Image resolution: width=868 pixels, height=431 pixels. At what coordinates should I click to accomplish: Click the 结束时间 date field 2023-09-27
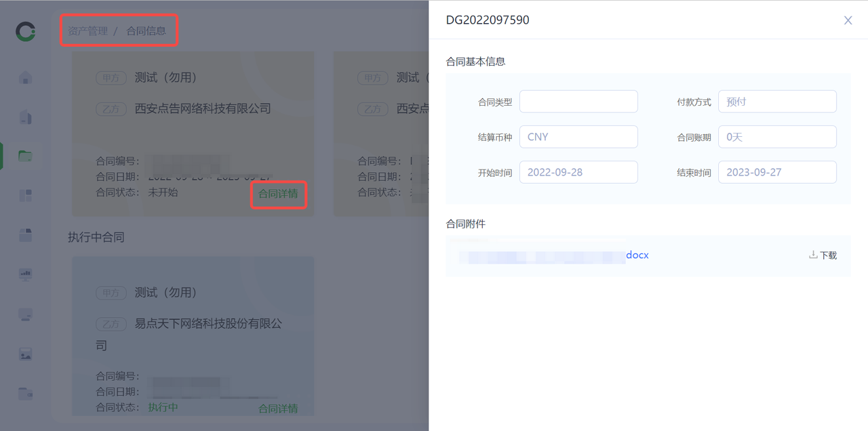777,172
